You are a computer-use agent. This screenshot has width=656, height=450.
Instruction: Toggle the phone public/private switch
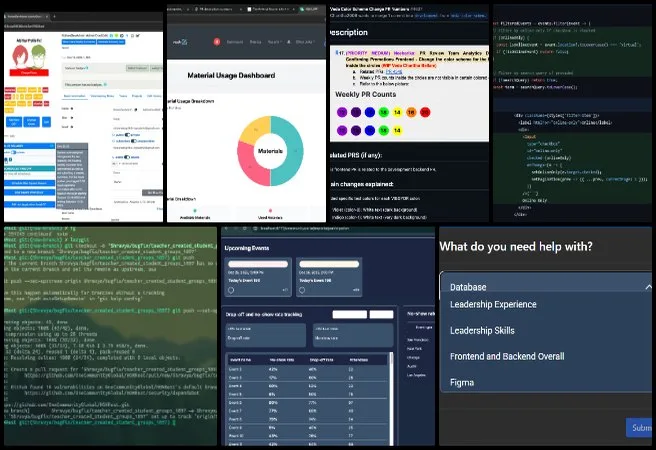(x=127, y=157)
